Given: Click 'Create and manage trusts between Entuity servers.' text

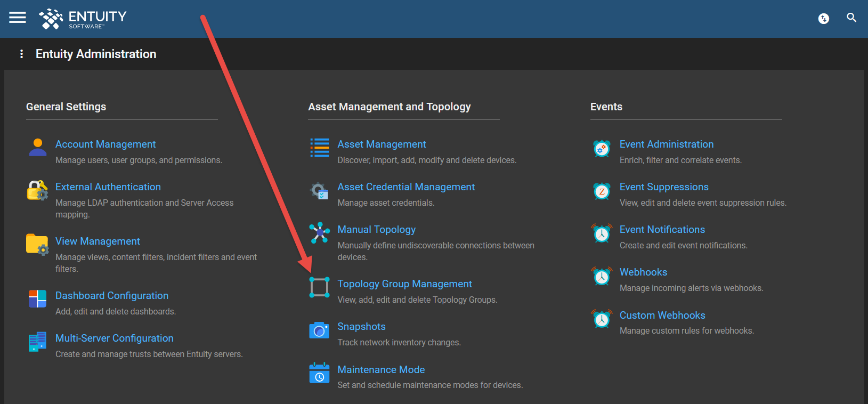Looking at the screenshot, I should click(x=149, y=354).
